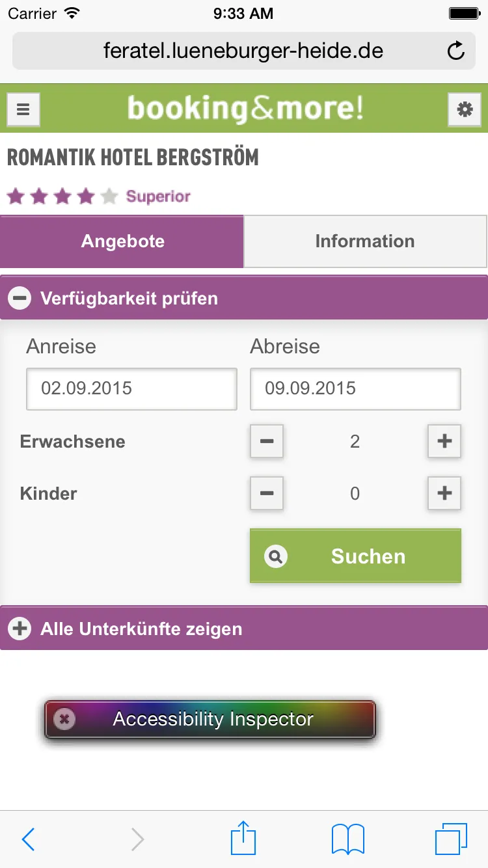
Task: Decrease the Kinder count
Action: coord(267,493)
